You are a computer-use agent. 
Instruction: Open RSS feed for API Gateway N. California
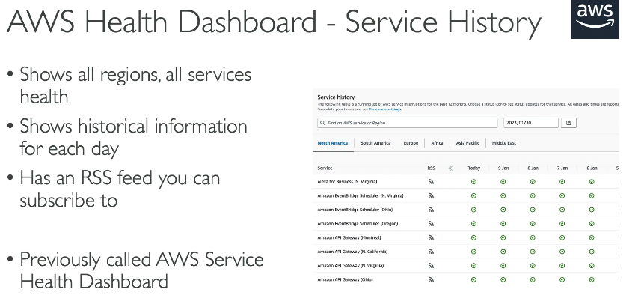point(431,252)
